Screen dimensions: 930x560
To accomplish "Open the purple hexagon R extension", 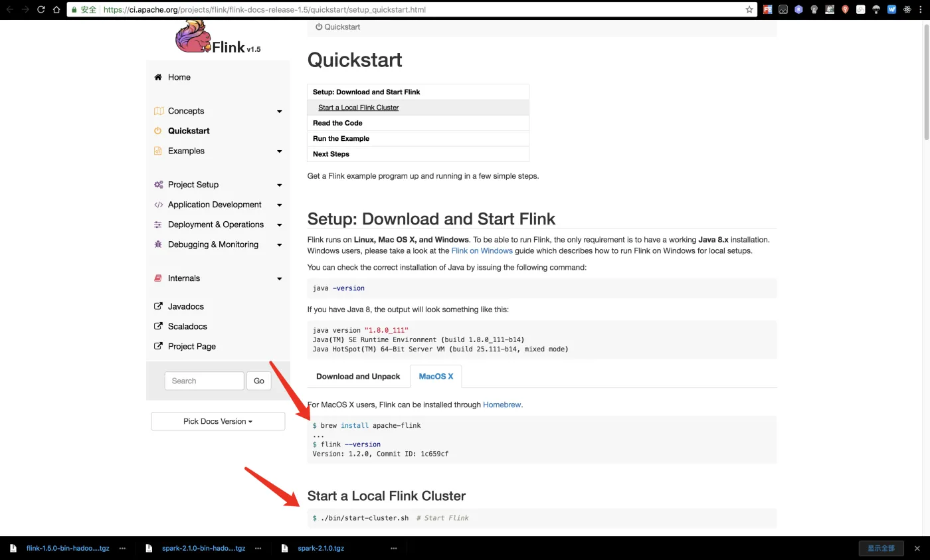I will click(x=798, y=10).
